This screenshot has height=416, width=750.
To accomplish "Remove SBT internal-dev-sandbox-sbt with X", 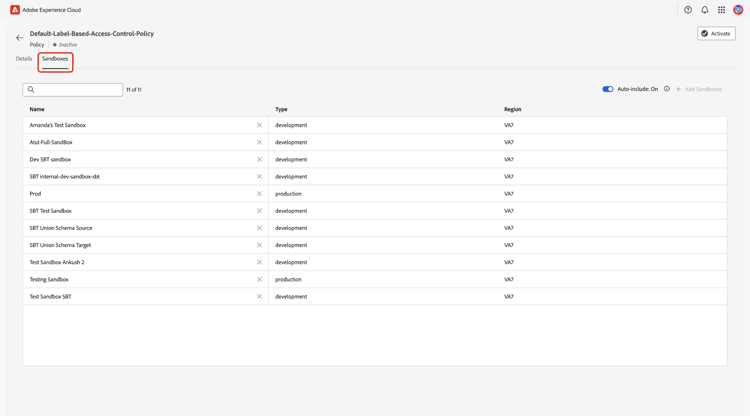I will (259, 177).
